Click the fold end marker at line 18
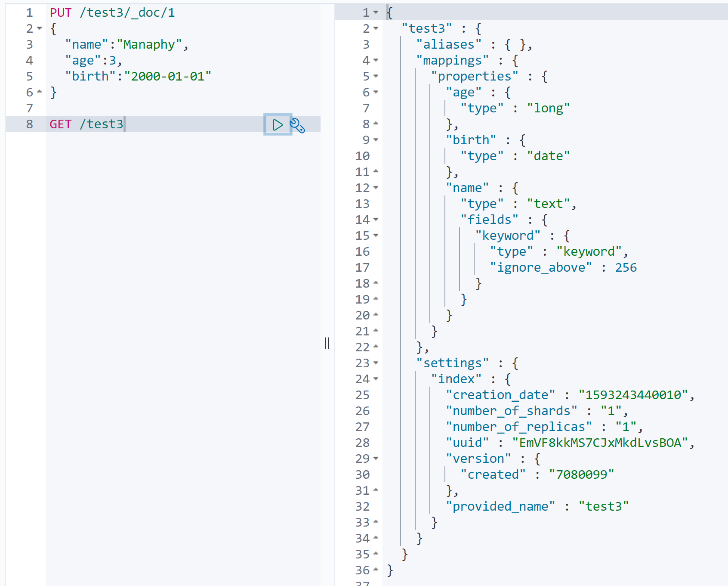This screenshot has height=586, width=728. coord(376,283)
